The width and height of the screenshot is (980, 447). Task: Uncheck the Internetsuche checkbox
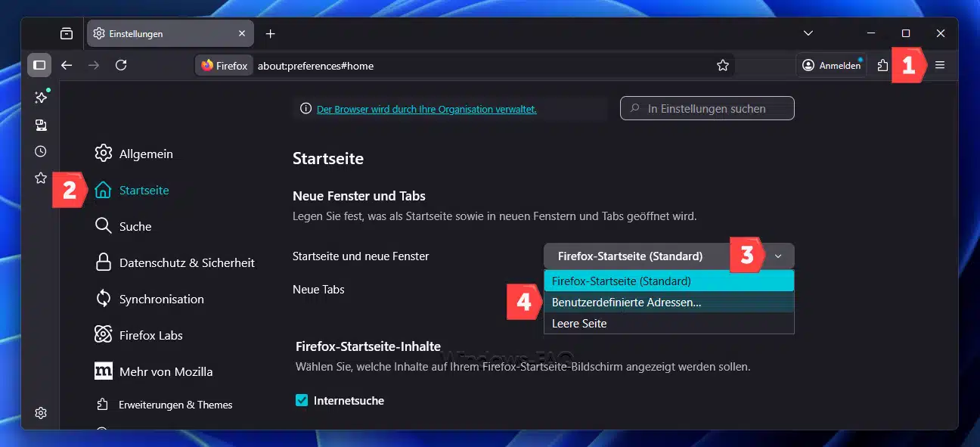point(302,401)
